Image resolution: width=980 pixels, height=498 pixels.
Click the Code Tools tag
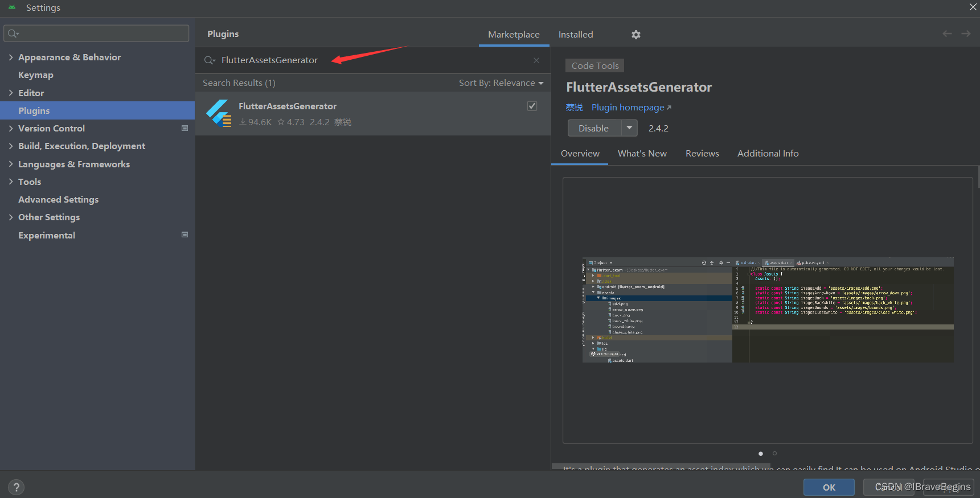click(x=594, y=65)
